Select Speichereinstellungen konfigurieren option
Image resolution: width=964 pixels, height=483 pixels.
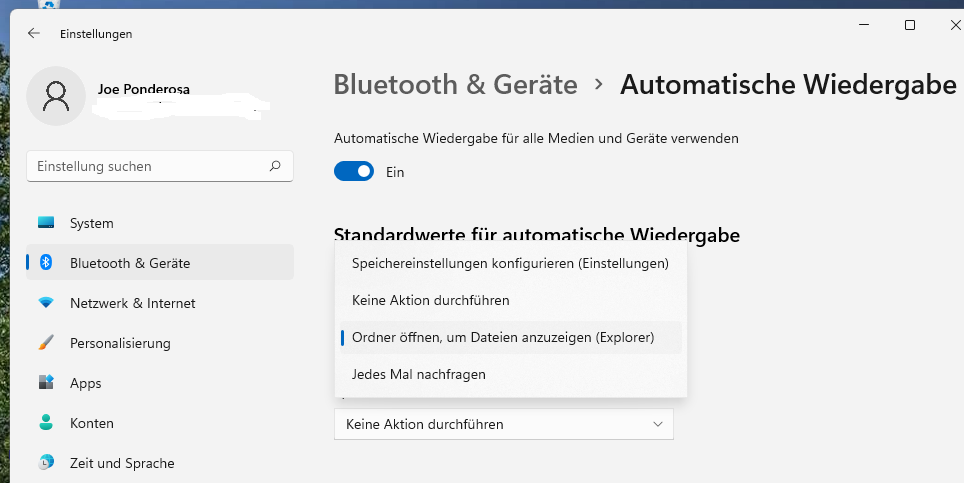510,264
